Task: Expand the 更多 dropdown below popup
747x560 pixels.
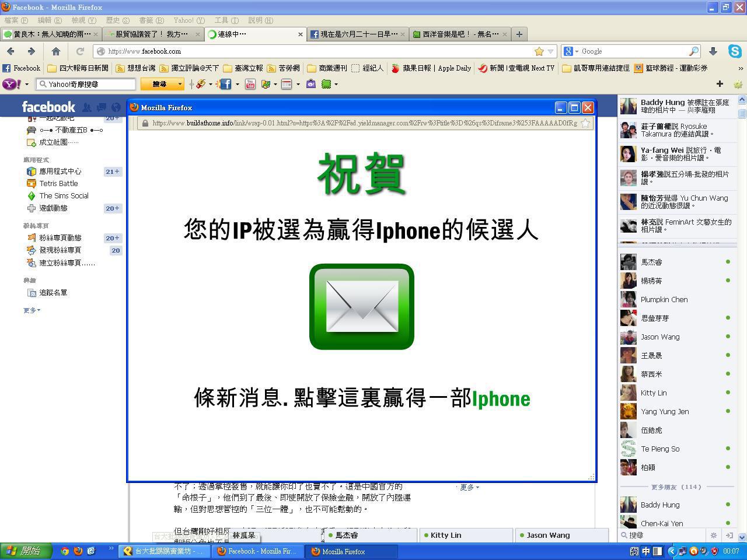Action: tap(469, 487)
